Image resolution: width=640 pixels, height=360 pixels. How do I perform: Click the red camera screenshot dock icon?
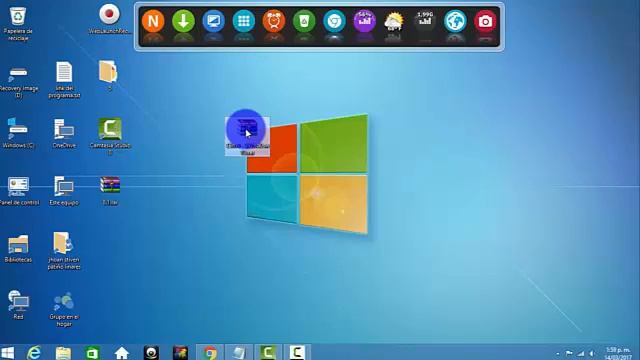[x=485, y=21]
